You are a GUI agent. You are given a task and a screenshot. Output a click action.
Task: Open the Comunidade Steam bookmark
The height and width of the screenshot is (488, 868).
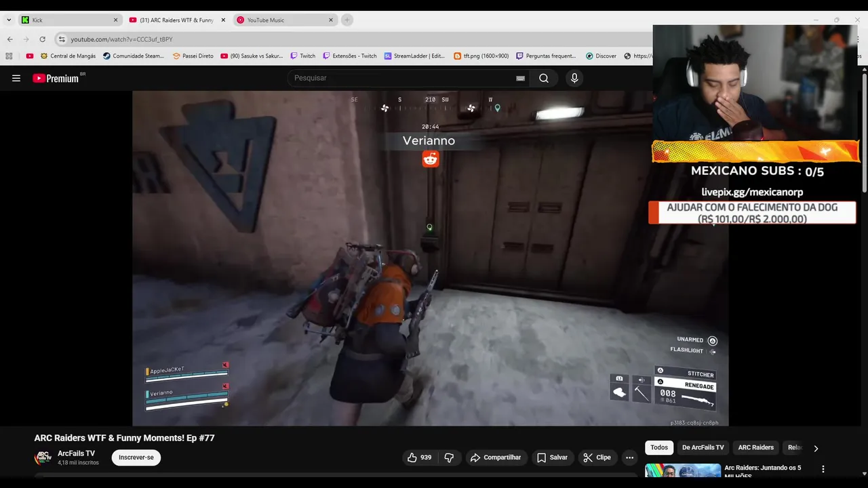134,56
